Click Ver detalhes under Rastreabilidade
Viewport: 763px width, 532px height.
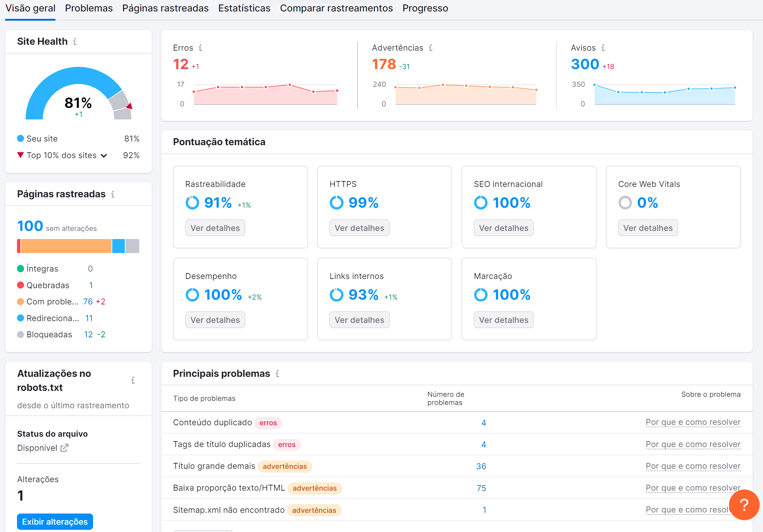215,228
